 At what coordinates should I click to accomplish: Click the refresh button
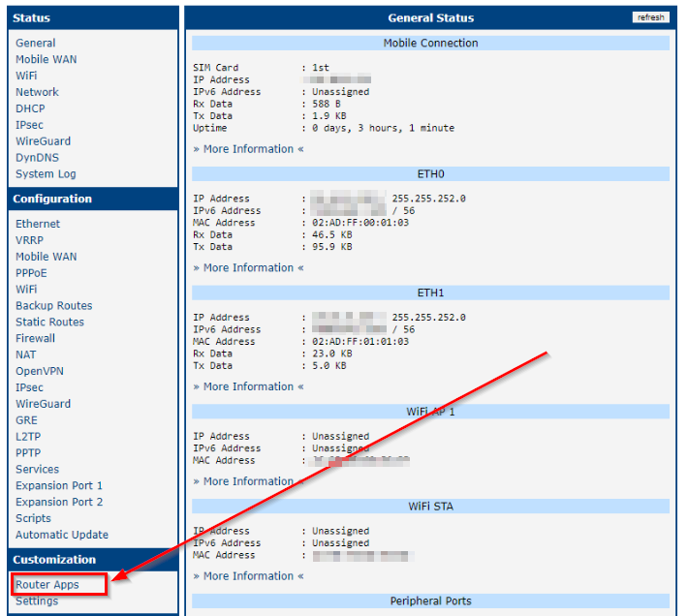(650, 17)
